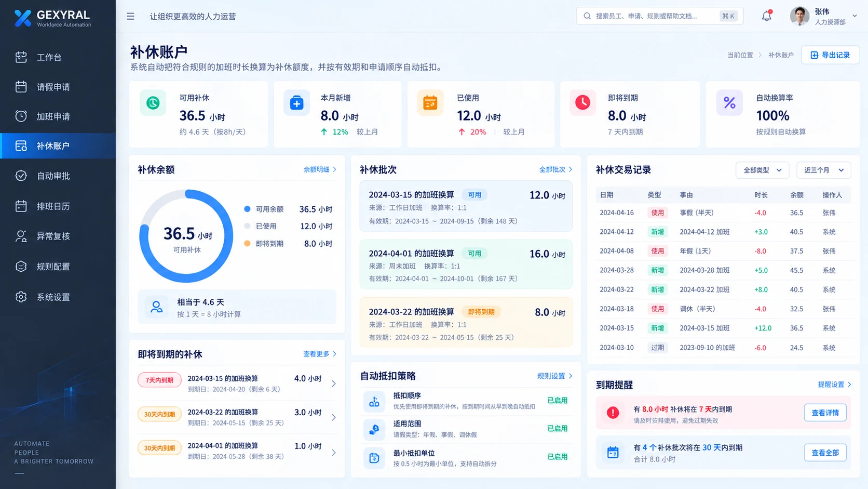Click the 导出记录 button
The width and height of the screenshot is (868, 489).
tap(830, 55)
